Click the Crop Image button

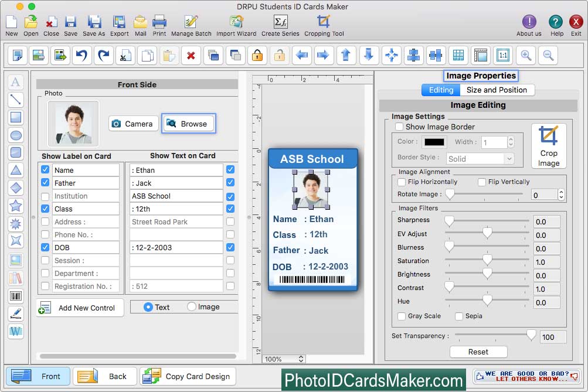point(549,146)
